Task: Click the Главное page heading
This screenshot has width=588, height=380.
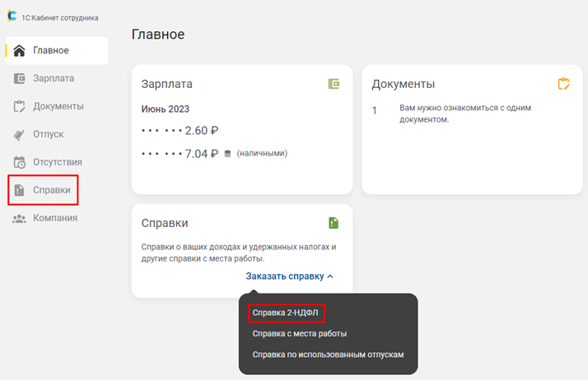Action: [158, 35]
